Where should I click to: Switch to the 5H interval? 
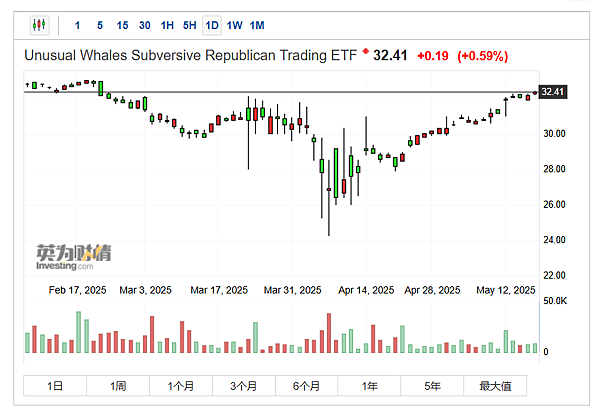point(189,26)
